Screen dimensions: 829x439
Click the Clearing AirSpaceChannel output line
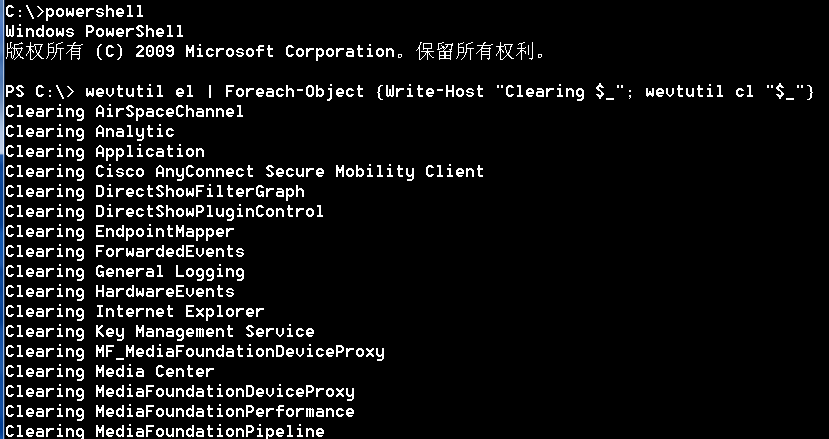tap(124, 112)
